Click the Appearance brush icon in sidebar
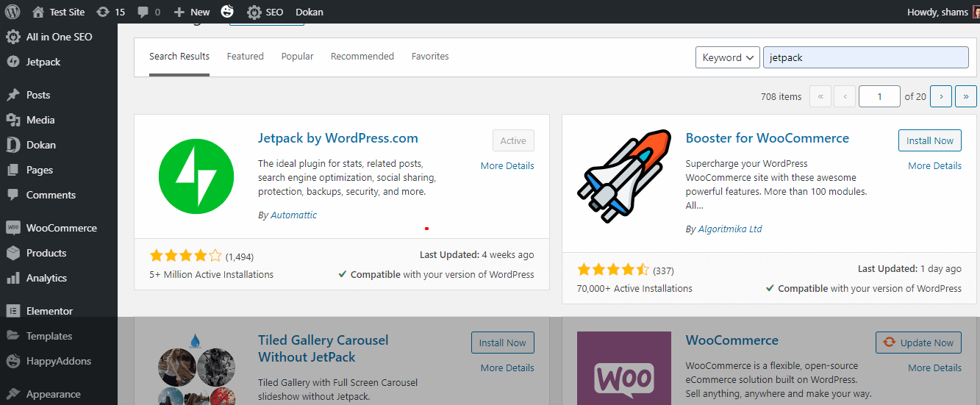Image resolution: width=980 pixels, height=405 pixels. 12,394
